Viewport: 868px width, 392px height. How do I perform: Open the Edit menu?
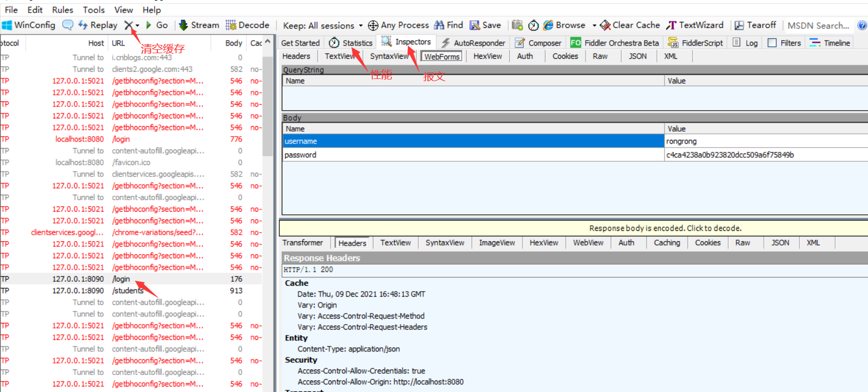coord(35,10)
